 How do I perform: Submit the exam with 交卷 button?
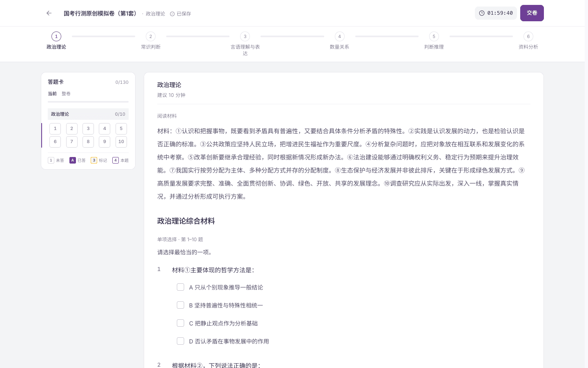[532, 13]
